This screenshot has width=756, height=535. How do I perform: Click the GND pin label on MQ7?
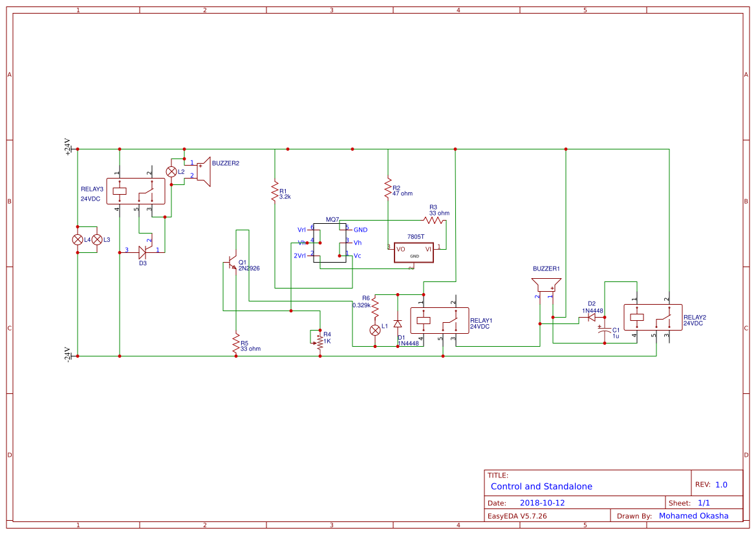point(360,229)
